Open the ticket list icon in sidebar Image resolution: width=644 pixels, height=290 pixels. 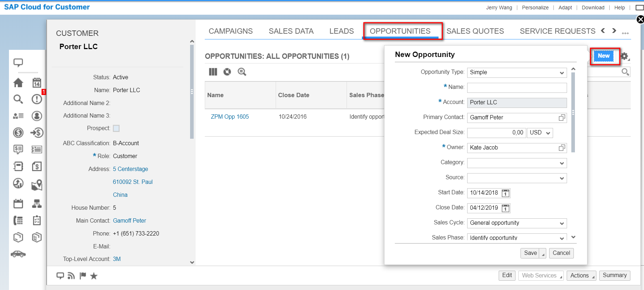(37, 149)
